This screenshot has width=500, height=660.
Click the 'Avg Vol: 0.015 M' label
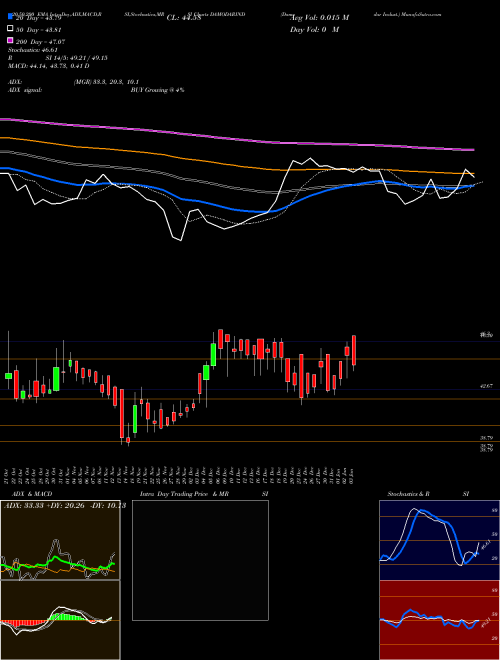pos(319,18)
